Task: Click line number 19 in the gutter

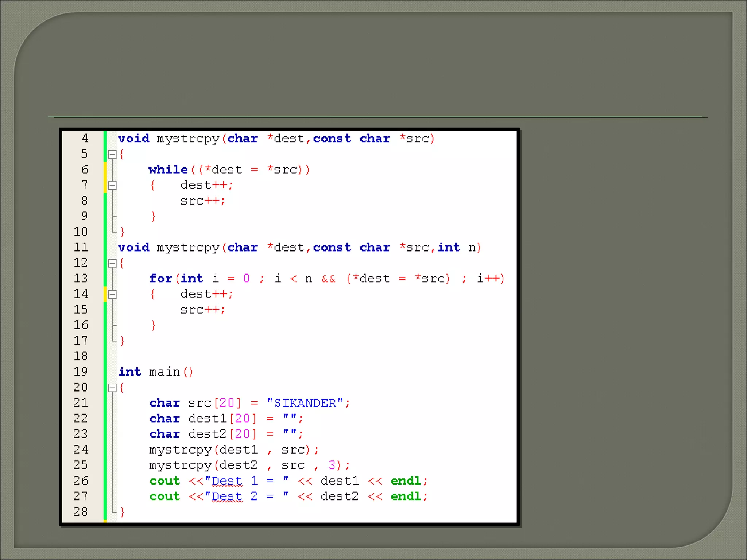Action: [x=81, y=372]
